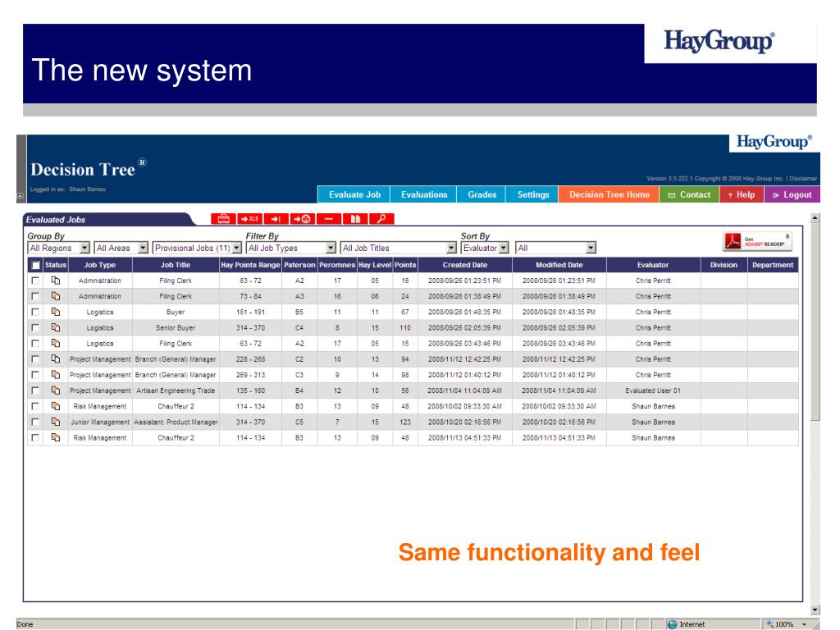This screenshot has width=840, height=630.
Task: Click the vertical scrollbar thumb
Action: click(815, 322)
